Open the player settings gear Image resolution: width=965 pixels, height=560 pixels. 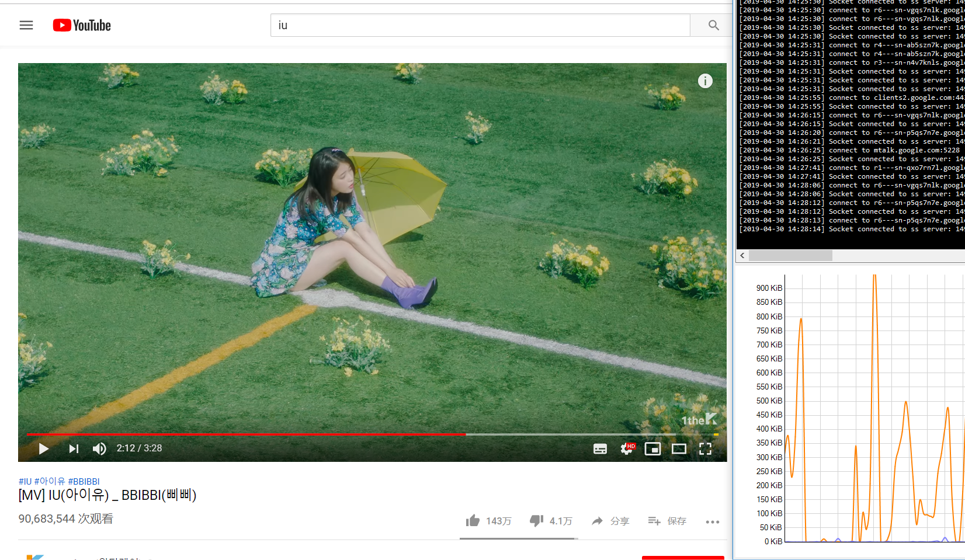click(627, 448)
